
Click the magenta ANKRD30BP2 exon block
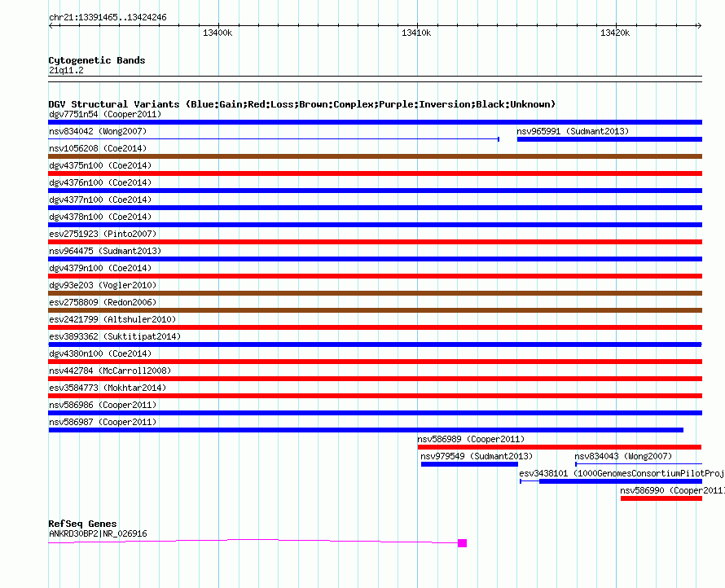coord(462,543)
